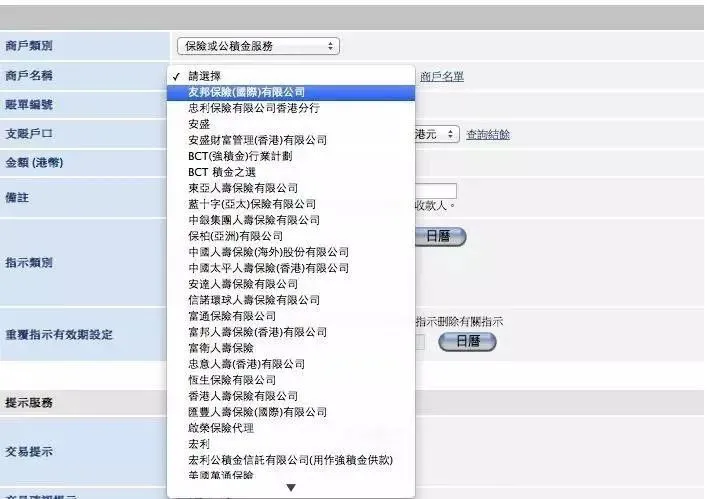Choose 中銀集團人壽保險有限公司
The width and height of the screenshot is (708, 499).
click(291, 220)
